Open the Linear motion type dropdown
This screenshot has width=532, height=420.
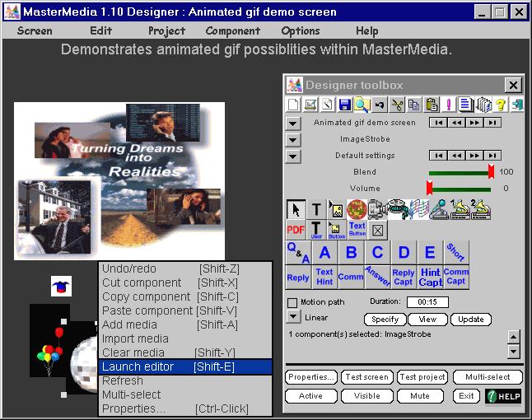[293, 317]
